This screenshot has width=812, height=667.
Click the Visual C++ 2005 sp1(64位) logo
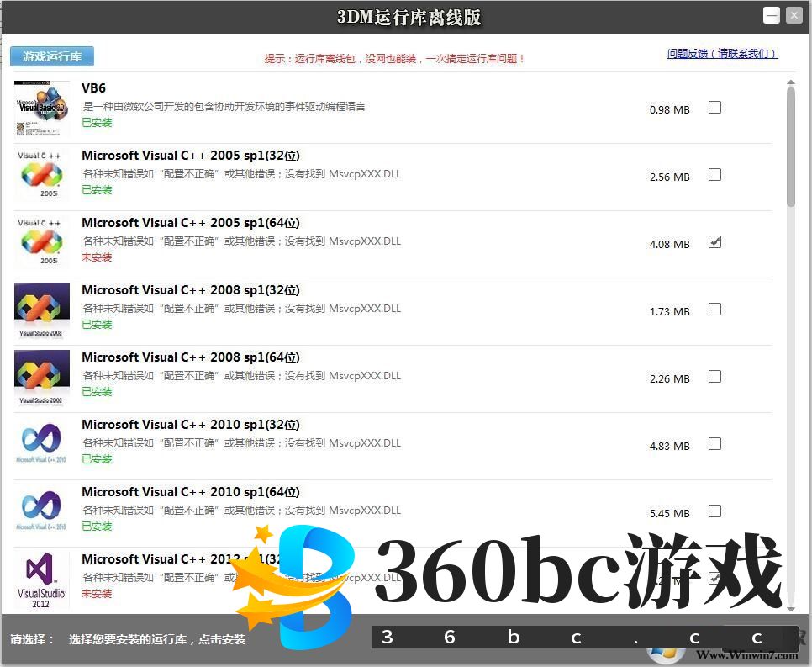click(42, 242)
